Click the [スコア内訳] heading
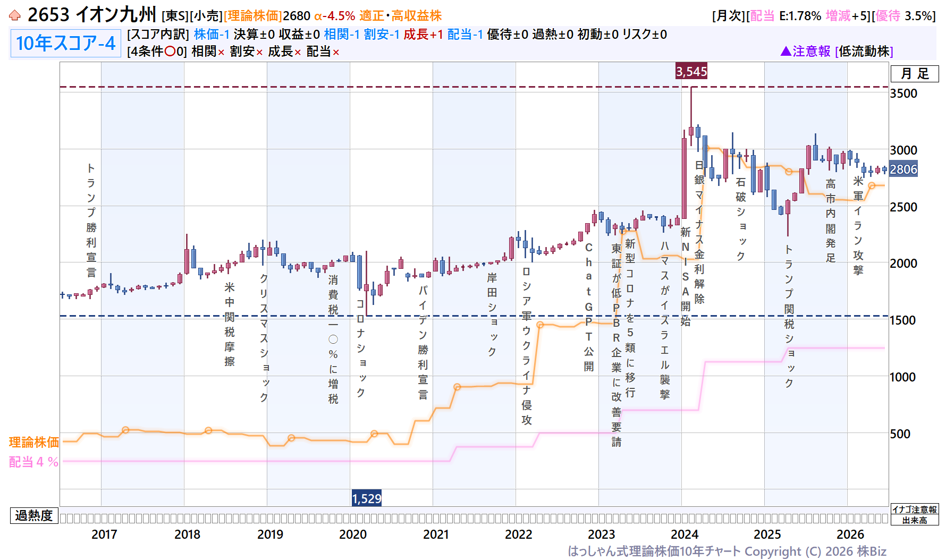 pos(158,35)
